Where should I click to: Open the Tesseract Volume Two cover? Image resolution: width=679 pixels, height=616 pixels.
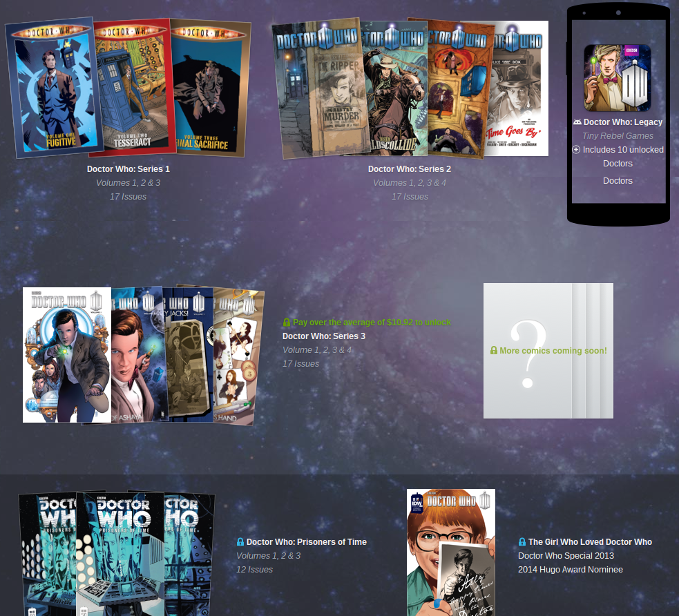pos(136,88)
